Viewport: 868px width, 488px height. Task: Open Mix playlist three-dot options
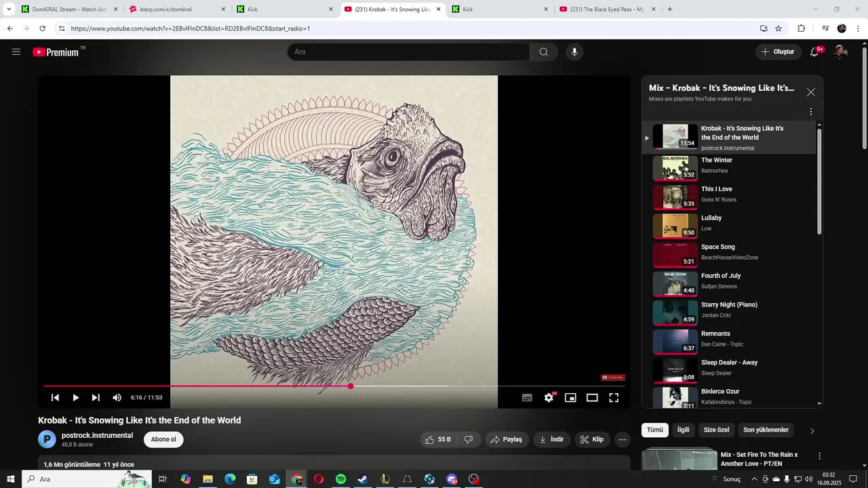point(810,112)
